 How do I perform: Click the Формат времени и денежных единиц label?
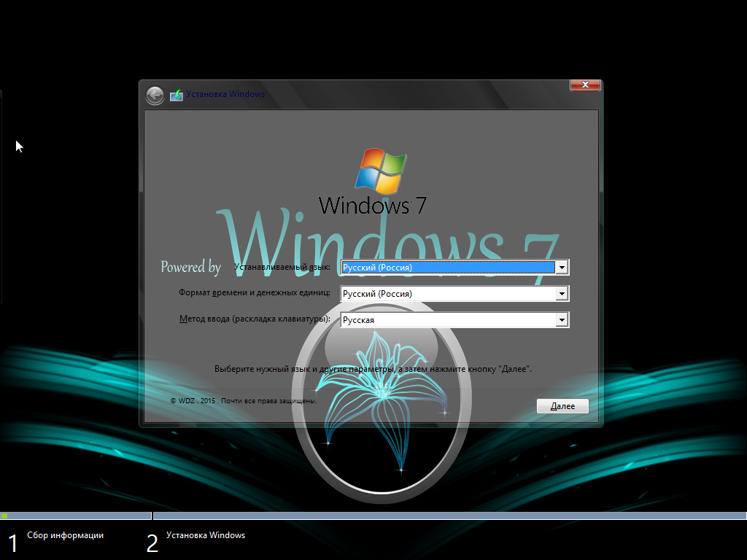coord(254,293)
